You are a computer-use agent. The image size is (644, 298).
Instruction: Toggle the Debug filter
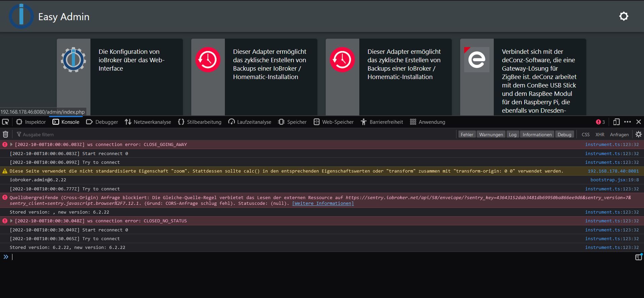click(x=564, y=135)
